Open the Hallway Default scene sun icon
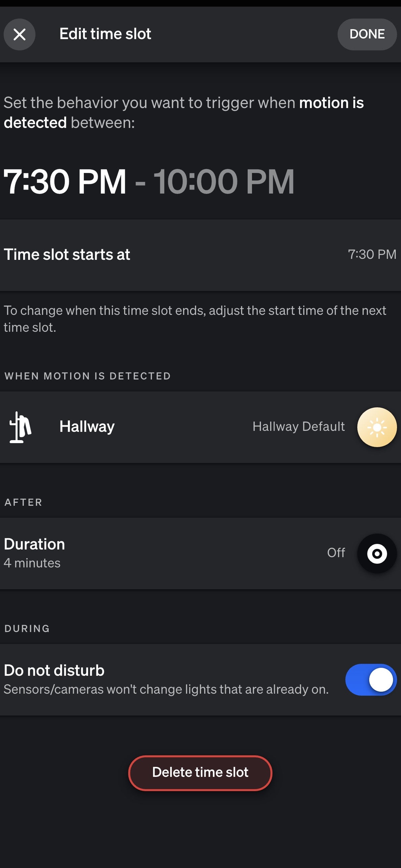 pos(377,427)
